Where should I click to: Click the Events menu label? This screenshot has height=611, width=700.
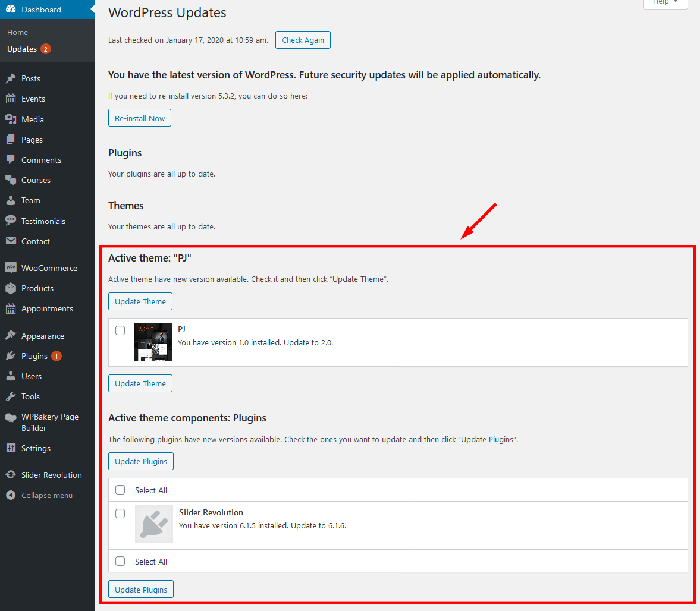pos(33,99)
